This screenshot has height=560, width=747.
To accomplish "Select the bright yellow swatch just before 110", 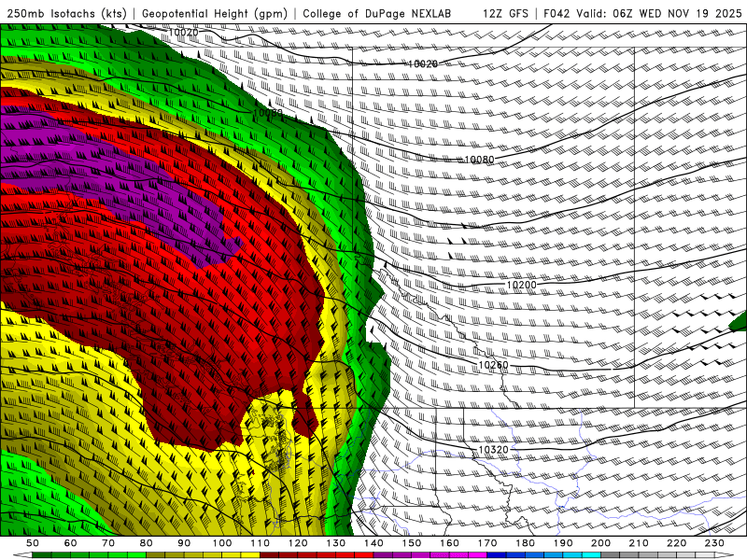I will tap(250, 555).
